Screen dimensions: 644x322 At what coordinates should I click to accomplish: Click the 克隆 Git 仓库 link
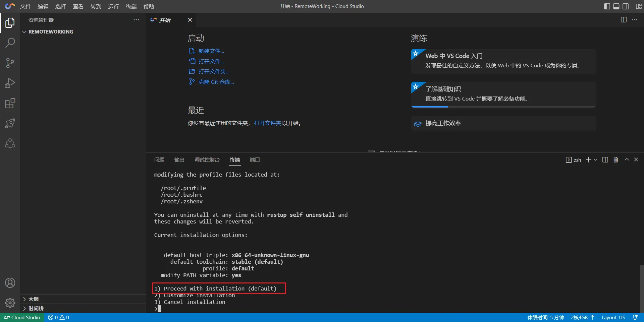[216, 82]
